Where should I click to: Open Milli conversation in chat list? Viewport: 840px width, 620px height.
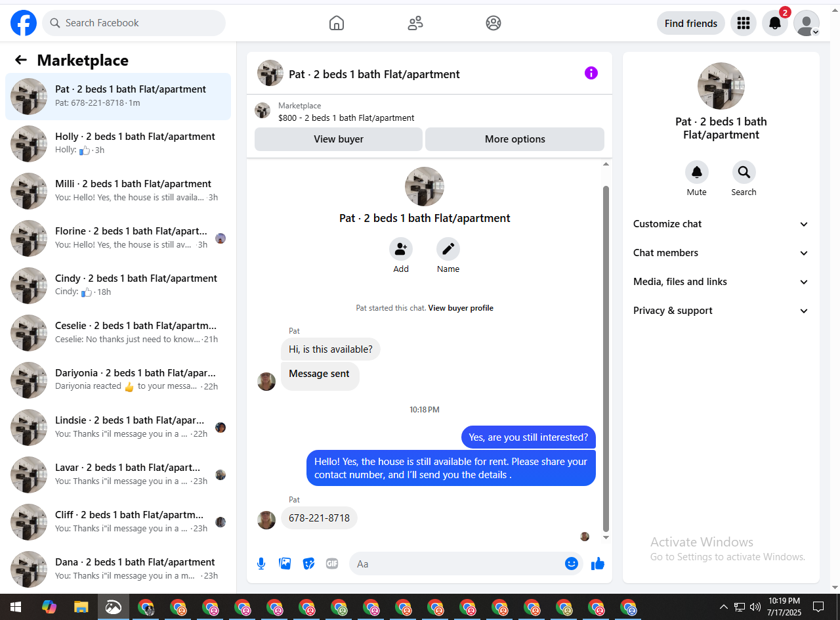(x=118, y=191)
